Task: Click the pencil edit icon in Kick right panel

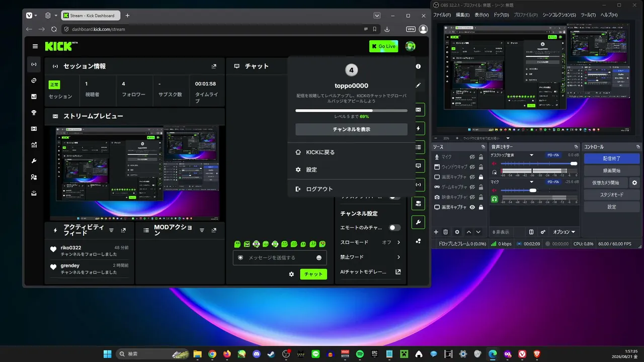Action: click(418, 85)
